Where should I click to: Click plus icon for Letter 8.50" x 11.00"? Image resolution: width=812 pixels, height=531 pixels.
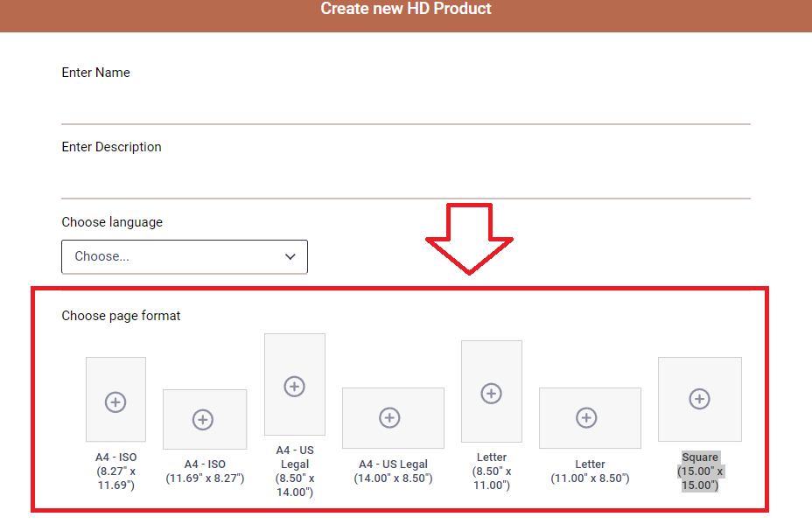[492, 394]
